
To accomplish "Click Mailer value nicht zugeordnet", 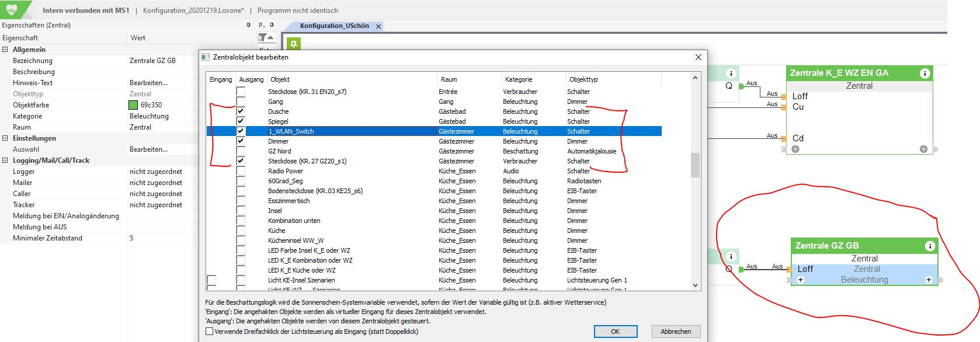I will (x=156, y=183).
